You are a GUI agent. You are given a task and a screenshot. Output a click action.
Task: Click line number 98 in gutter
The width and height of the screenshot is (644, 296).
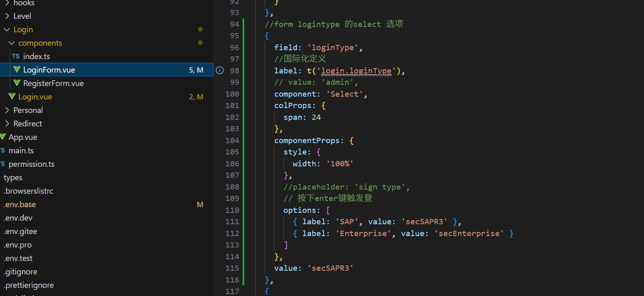pyautogui.click(x=234, y=71)
